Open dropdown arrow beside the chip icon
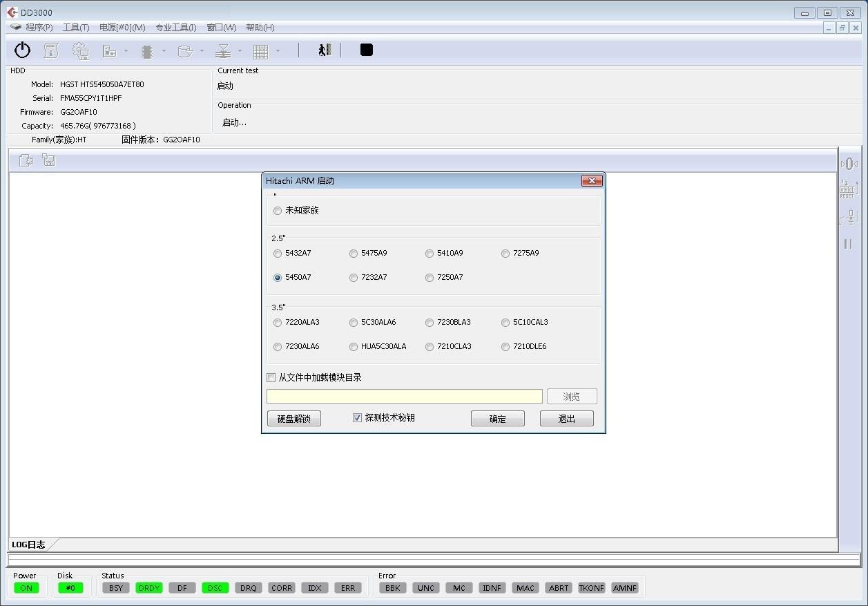The width and height of the screenshot is (868, 606). 164,50
